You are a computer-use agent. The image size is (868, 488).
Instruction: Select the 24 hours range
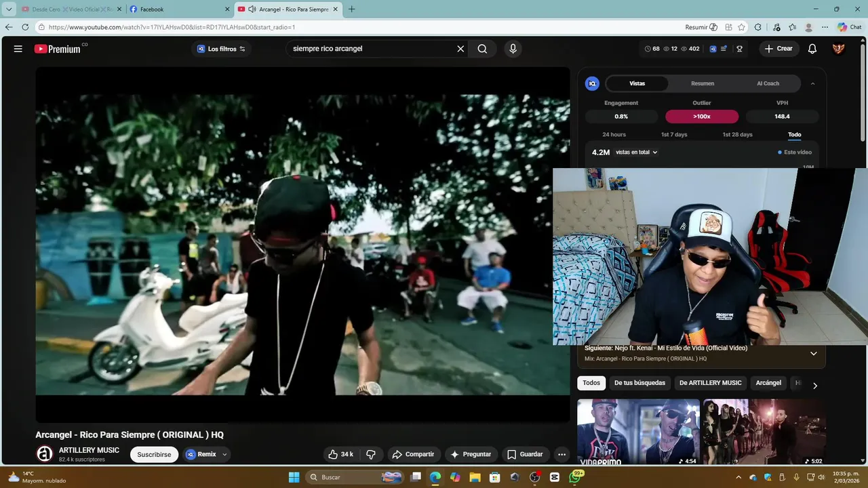coord(614,134)
